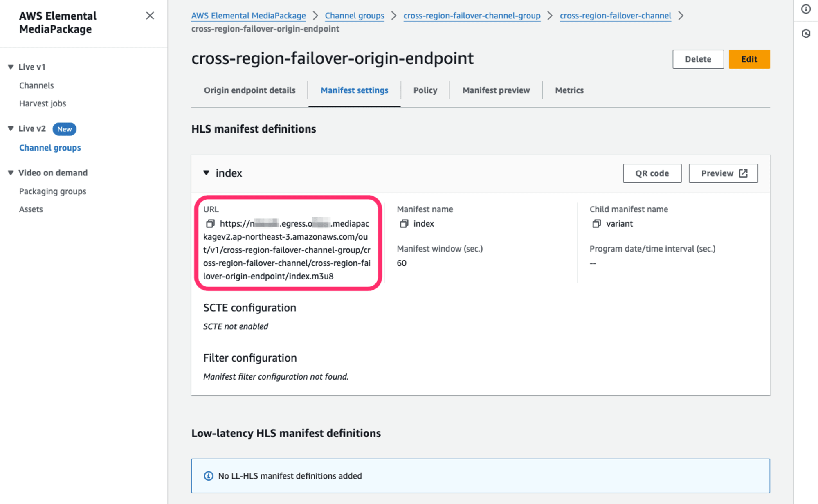The image size is (818, 504).
Task: Open Channels under Live v1
Action: click(x=36, y=85)
